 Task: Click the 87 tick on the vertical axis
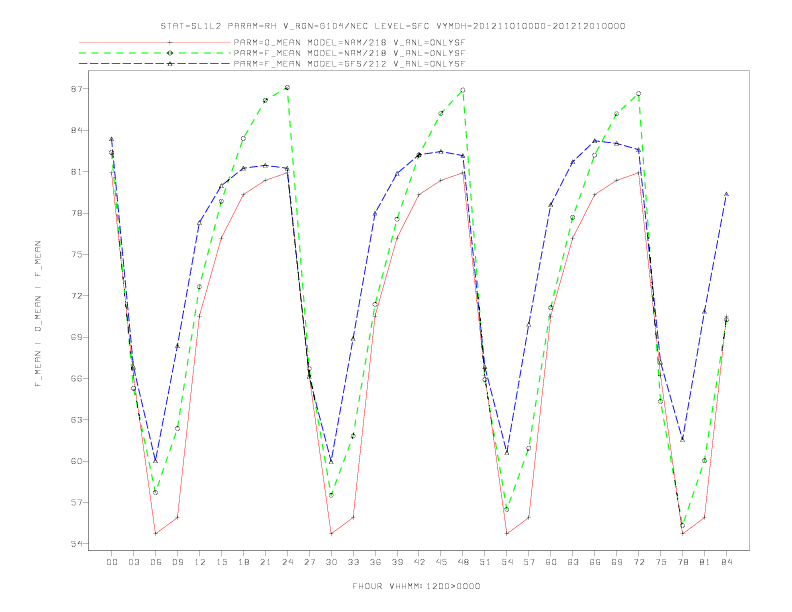(x=77, y=89)
